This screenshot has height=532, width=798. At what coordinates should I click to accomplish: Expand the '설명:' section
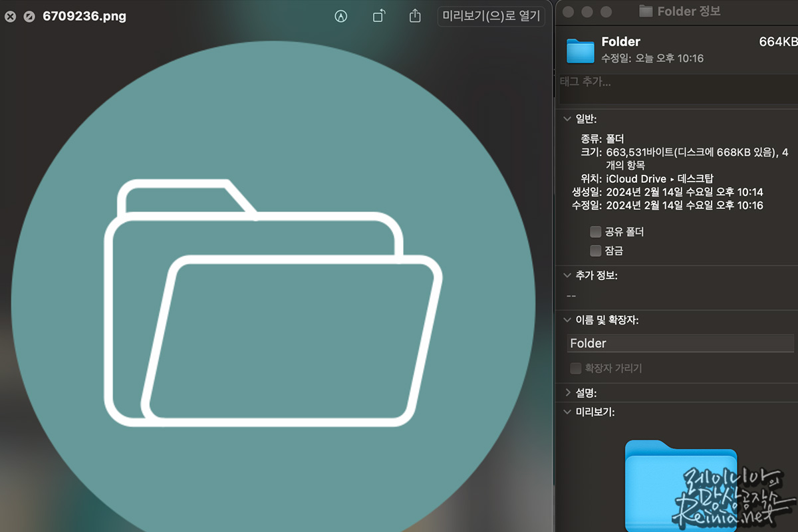[567, 392]
